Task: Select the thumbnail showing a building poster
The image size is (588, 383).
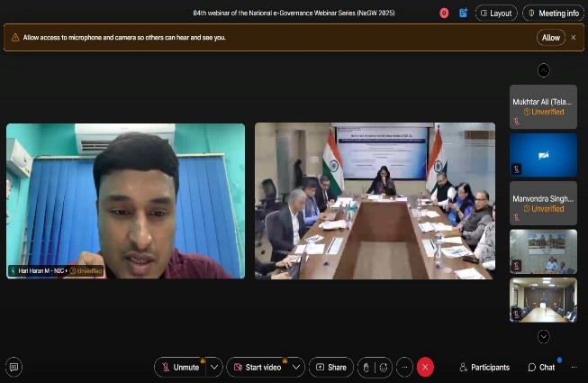Action: 543,251
